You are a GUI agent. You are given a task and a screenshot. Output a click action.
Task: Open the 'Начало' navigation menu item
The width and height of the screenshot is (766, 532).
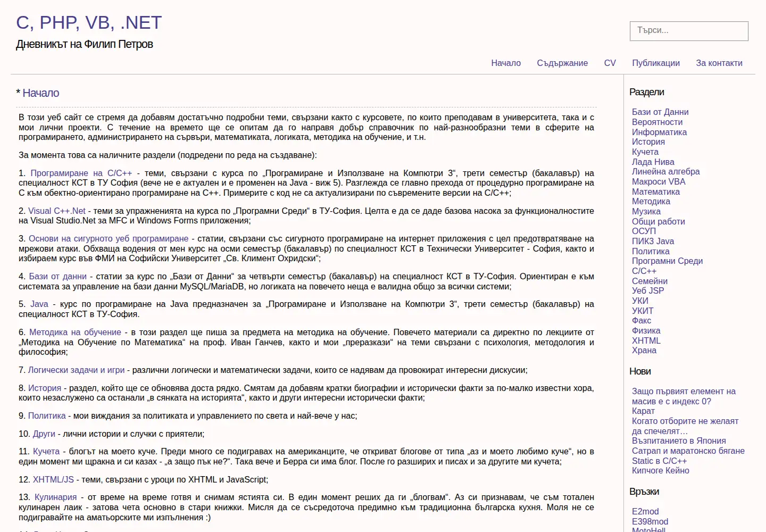pos(506,63)
